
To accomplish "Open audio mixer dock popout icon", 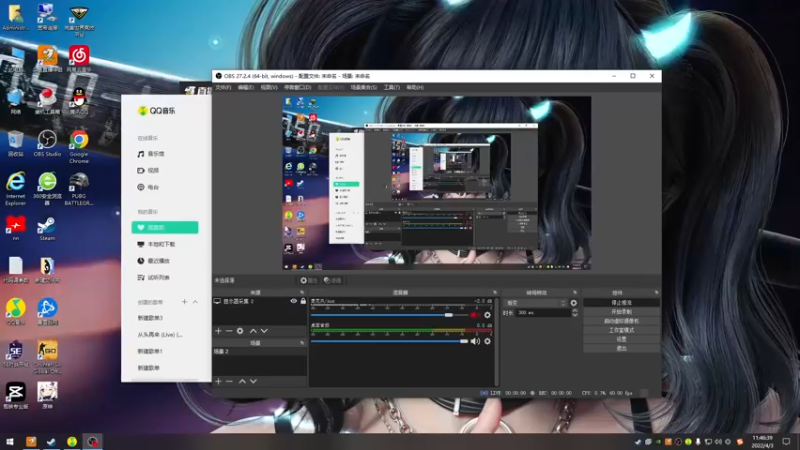I will click(x=494, y=293).
